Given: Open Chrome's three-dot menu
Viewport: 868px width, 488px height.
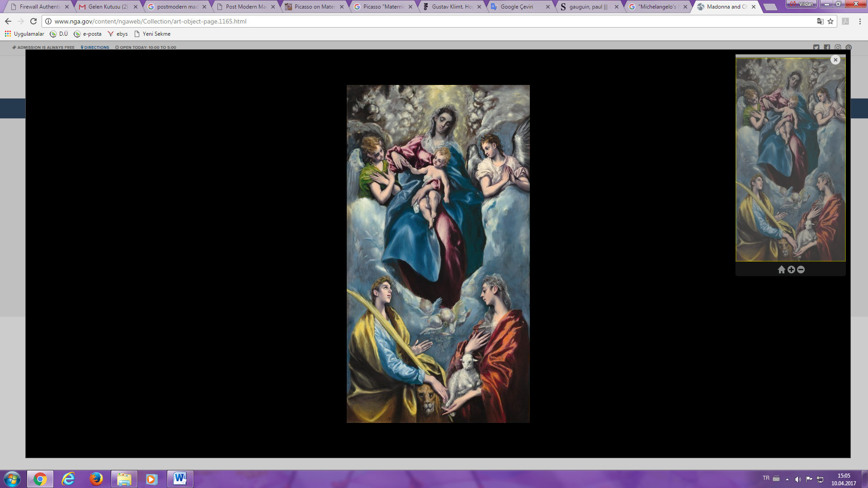Looking at the screenshot, I should click(860, 21).
